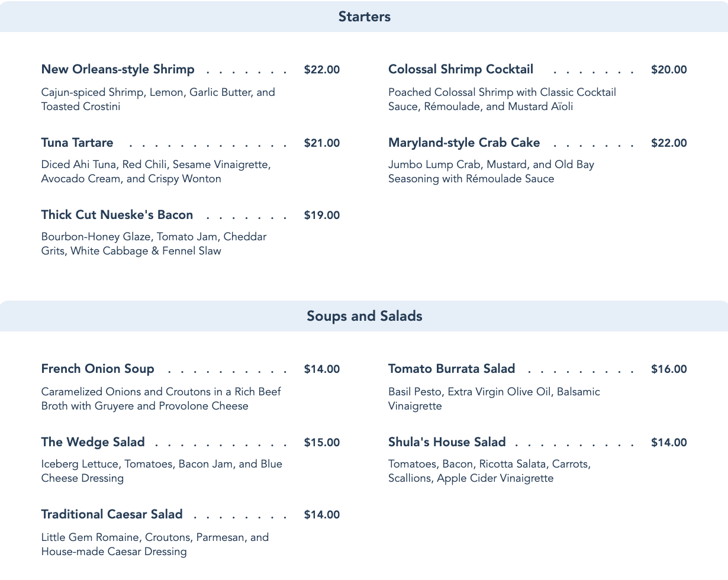Click the $20.00 Colossal Shrimp Cocktail price
This screenshot has height=580, width=728.
click(669, 70)
